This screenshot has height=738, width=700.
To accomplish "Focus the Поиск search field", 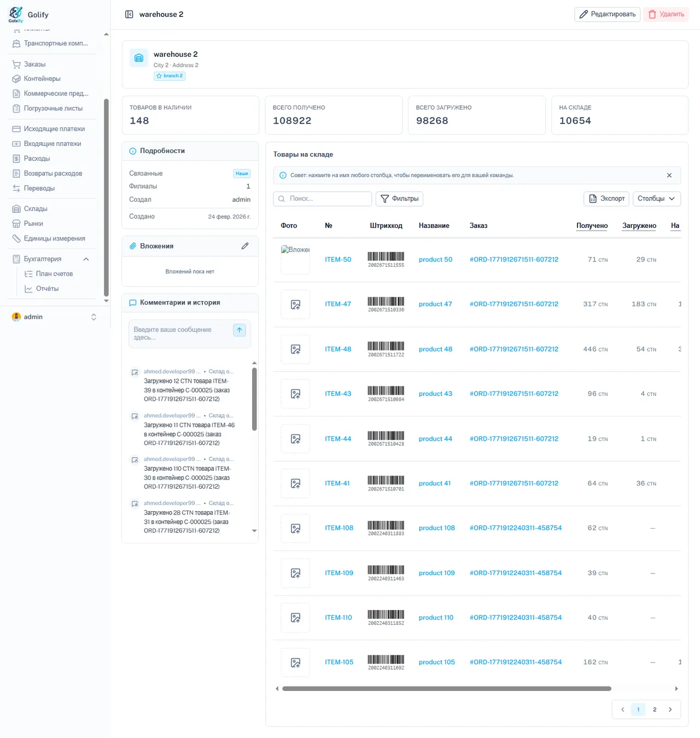I will click(323, 199).
